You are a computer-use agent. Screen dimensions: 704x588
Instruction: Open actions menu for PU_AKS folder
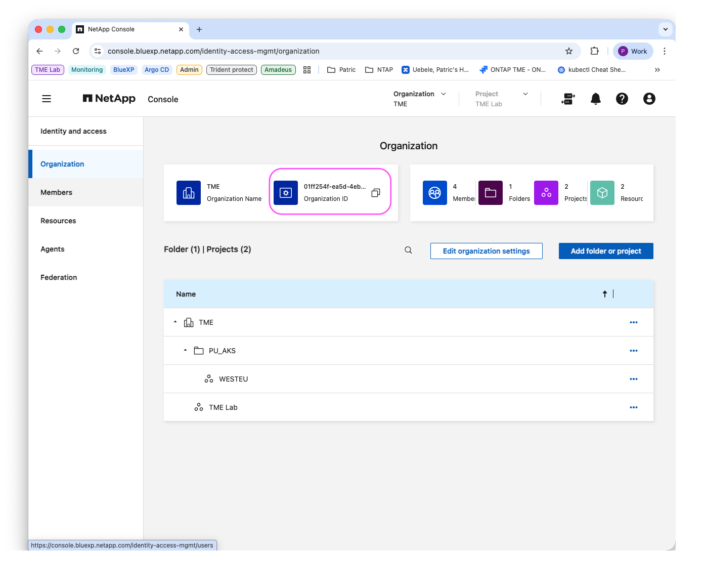pos(634,351)
